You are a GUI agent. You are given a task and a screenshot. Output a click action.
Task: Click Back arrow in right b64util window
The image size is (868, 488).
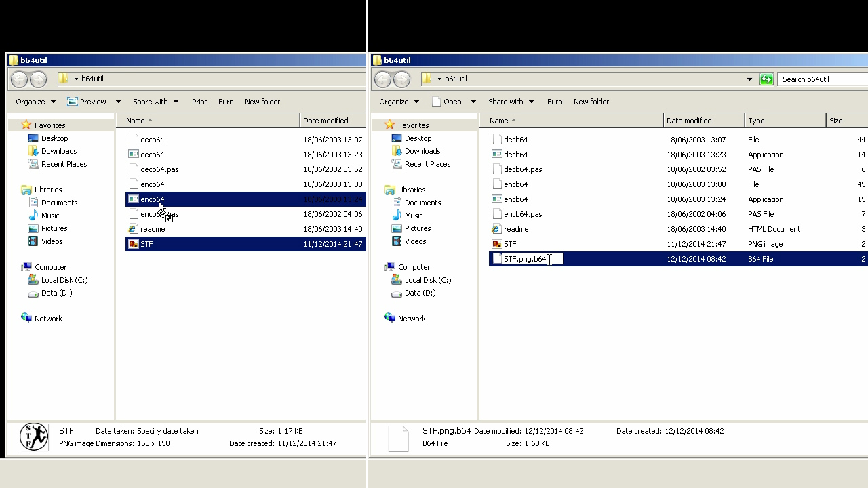(x=382, y=79)
